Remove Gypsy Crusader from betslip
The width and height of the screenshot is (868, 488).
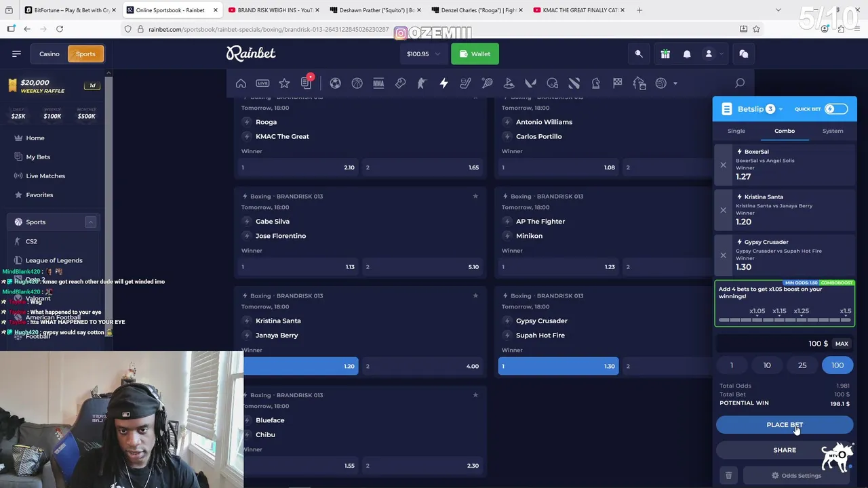pyautogui.click(x=723, y=256)
